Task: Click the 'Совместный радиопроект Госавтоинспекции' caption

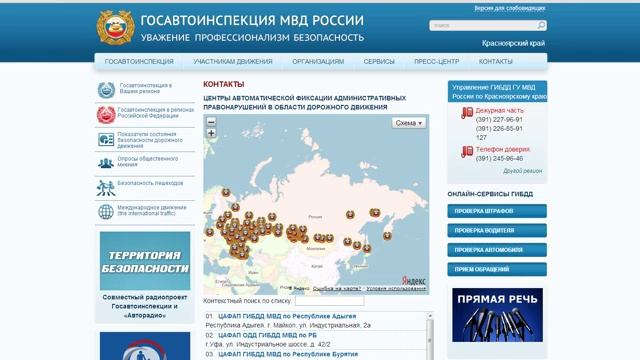Action: [145, 306]
